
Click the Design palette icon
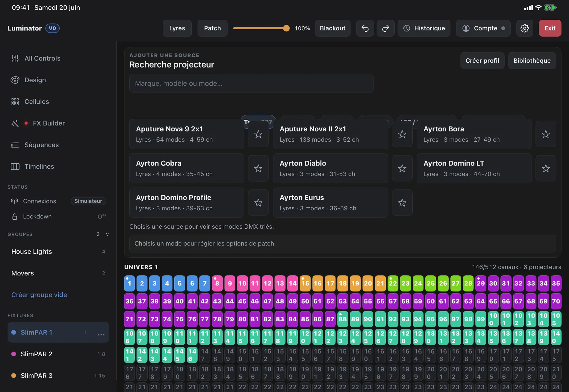[15, 80]
